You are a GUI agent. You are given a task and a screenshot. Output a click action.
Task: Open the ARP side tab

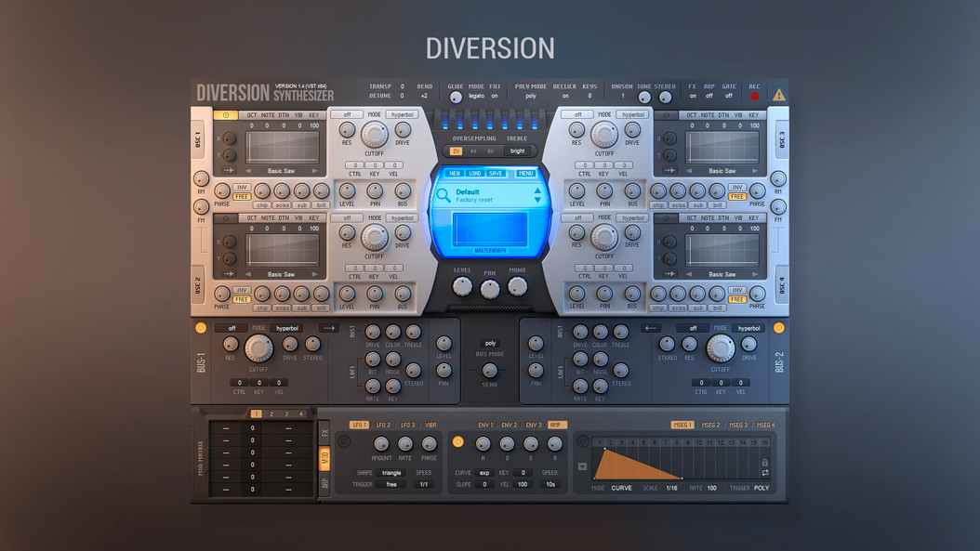point(324,483)
